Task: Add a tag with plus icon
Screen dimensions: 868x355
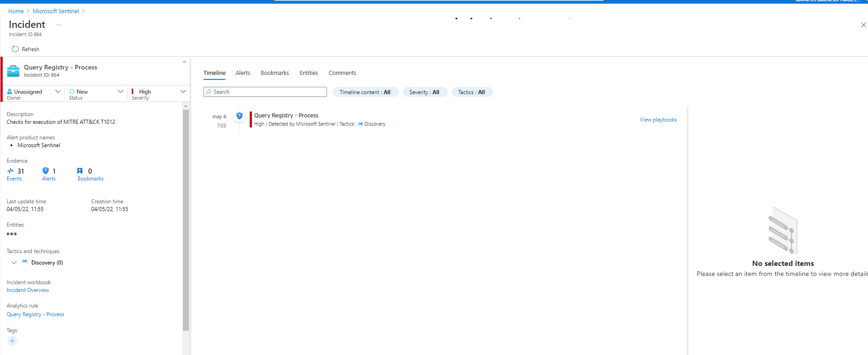Action: click(x=12, y=341)
